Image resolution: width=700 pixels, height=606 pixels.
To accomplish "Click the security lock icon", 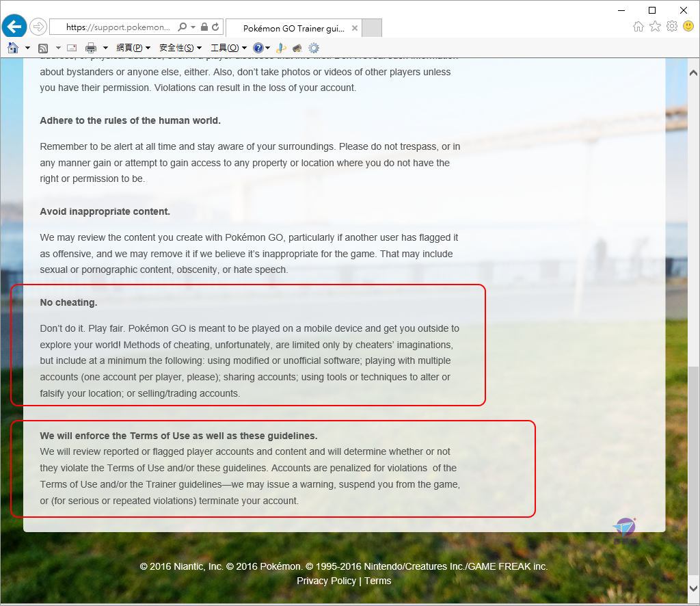I will point(204,27).
